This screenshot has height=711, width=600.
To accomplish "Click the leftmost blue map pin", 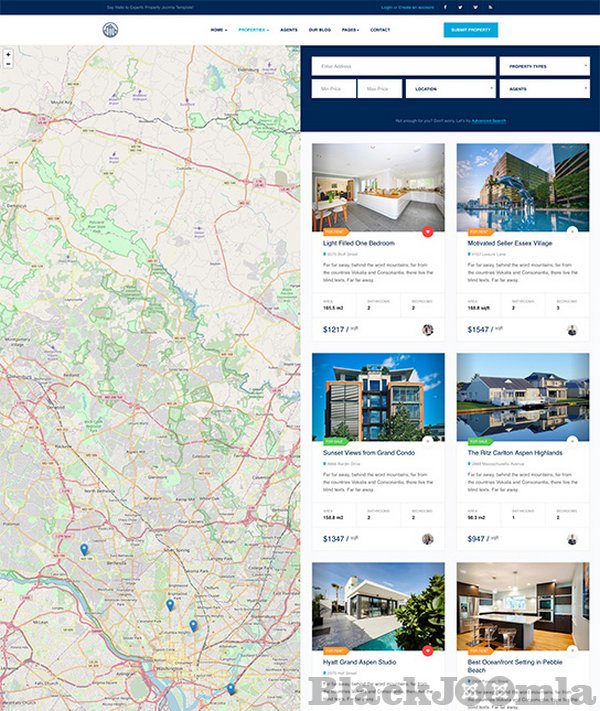I will click(84, 549).
